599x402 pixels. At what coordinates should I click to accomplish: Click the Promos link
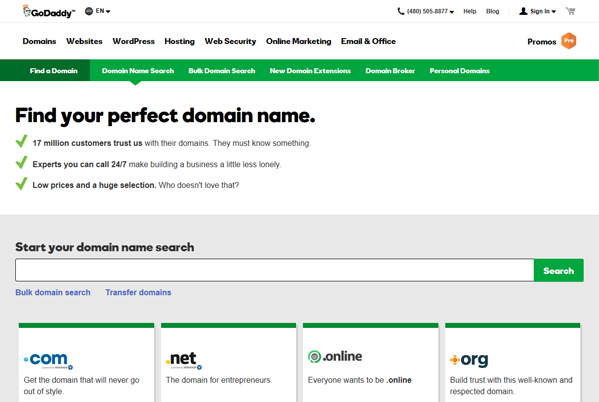click(x=542, y=42)
